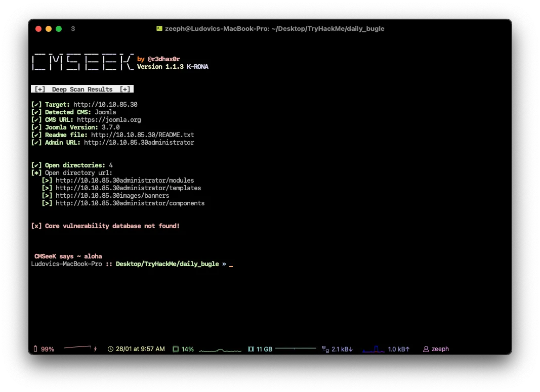The image size is (540, 392).
Task: Click the Target URL http://10.10.85.30
Action: coord(105,105)
